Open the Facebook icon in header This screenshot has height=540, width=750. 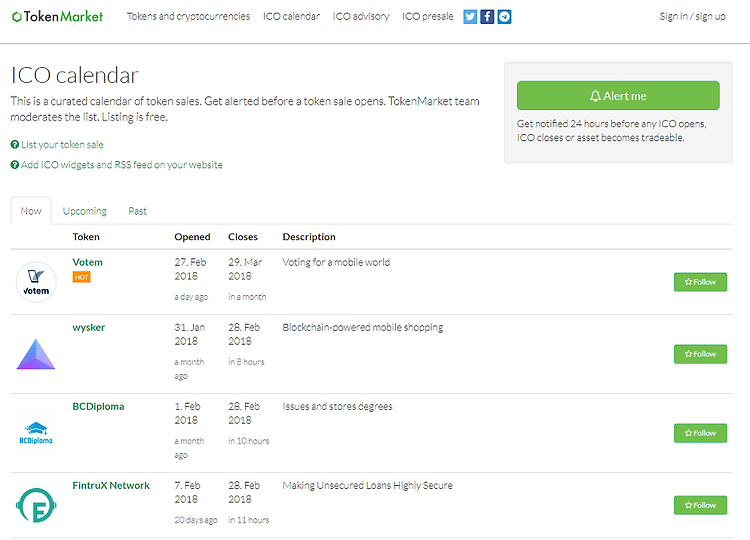[x=487, y=17]
